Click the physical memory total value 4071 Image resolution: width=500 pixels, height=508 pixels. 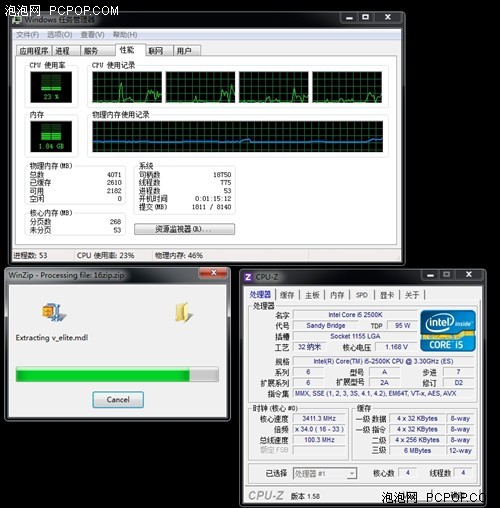click(114, 175)
